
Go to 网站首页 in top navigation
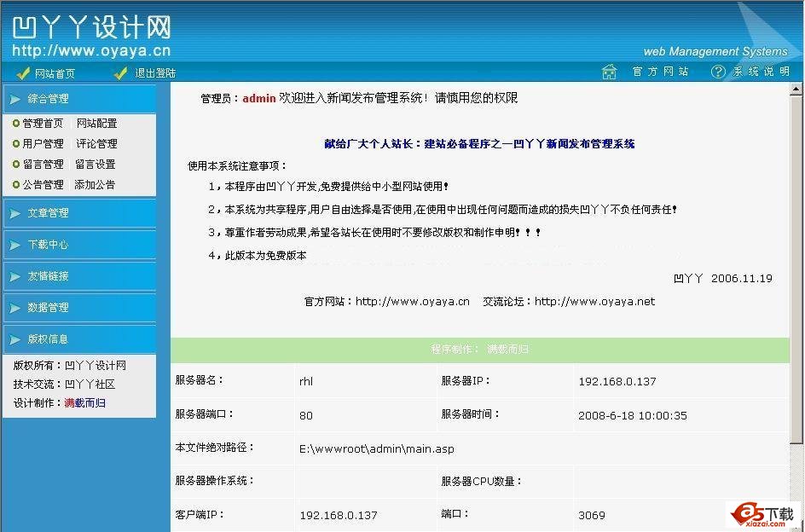point(55,73)
